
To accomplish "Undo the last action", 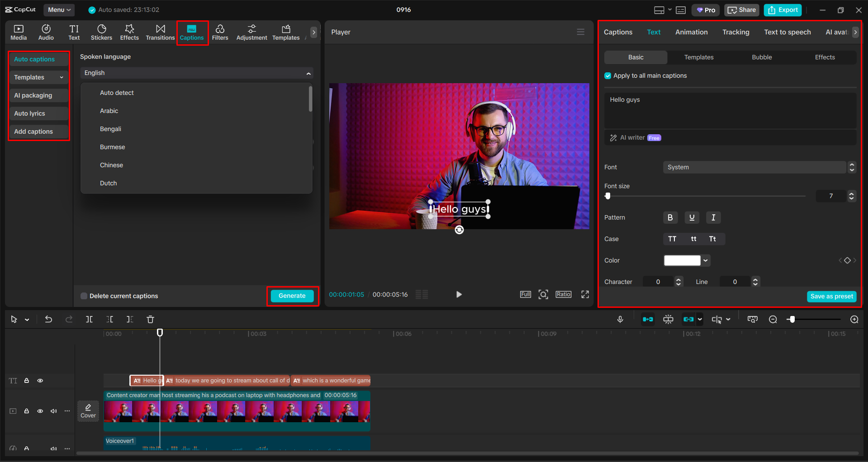I will click(48, 320).
